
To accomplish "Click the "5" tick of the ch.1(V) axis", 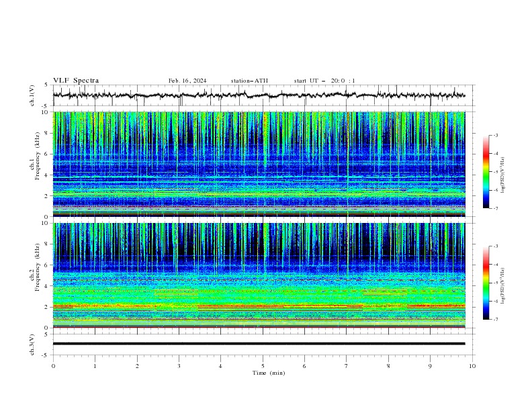I will click(46, 85).
